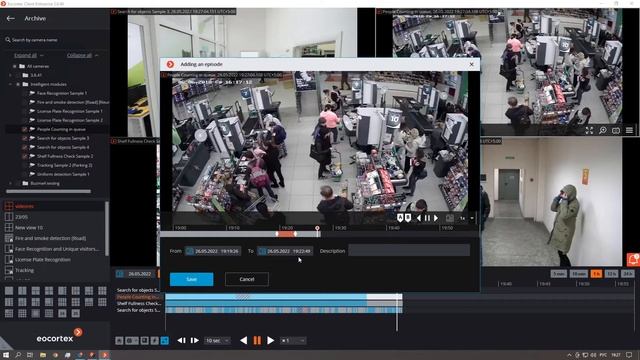640x360 pixels.
Task: Select the single-camera grid layout
Action: [9, 291]
